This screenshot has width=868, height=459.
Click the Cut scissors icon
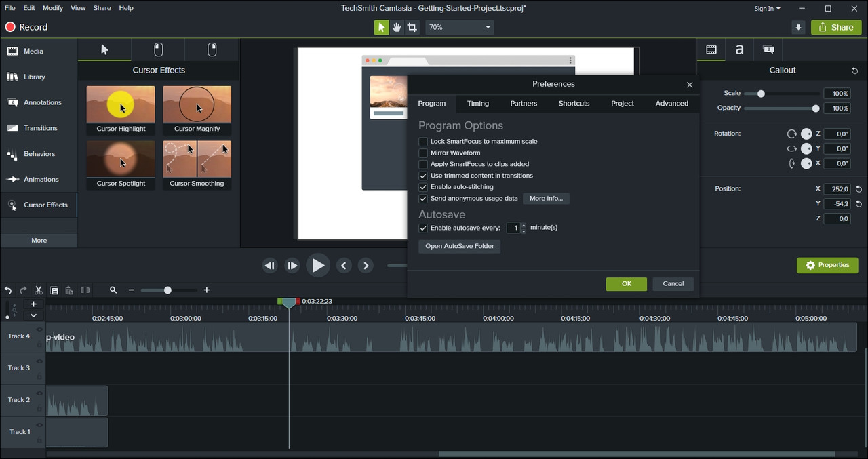click(x=39, y=290)
